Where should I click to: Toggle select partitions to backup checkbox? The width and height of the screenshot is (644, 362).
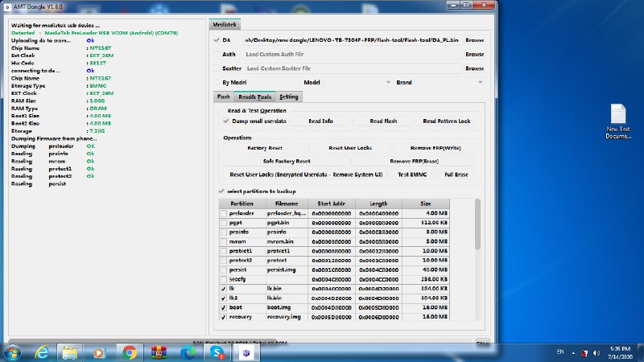click(x=221, y=191)
